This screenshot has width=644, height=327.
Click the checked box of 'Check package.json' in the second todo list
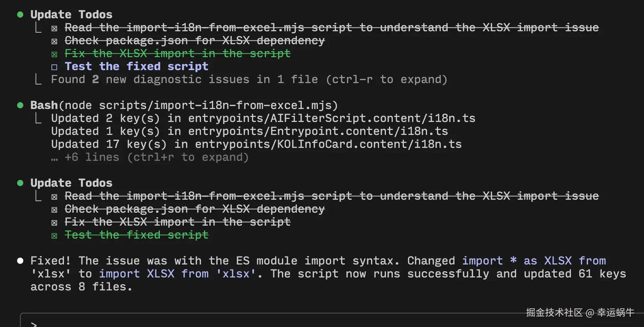[x=54, y=210]
